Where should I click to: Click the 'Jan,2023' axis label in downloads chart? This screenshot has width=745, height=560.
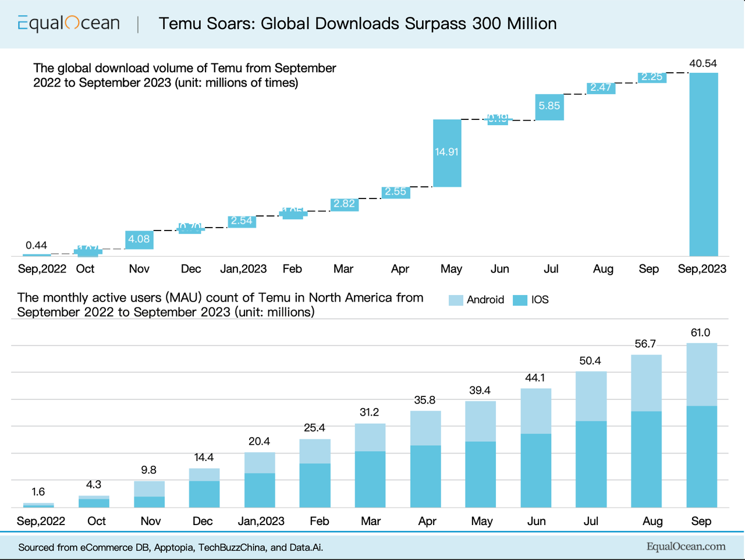[243, 269]
